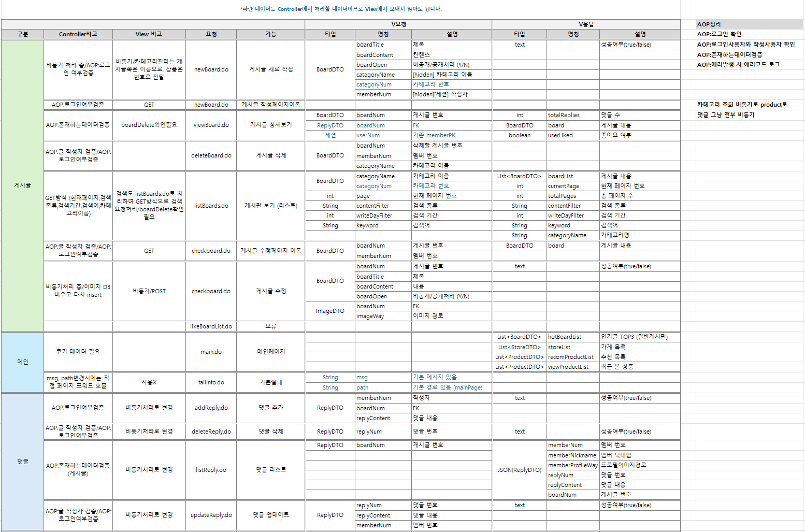
Task: Select the 'boardList' response cell
Action: click(x=573, y=176)
